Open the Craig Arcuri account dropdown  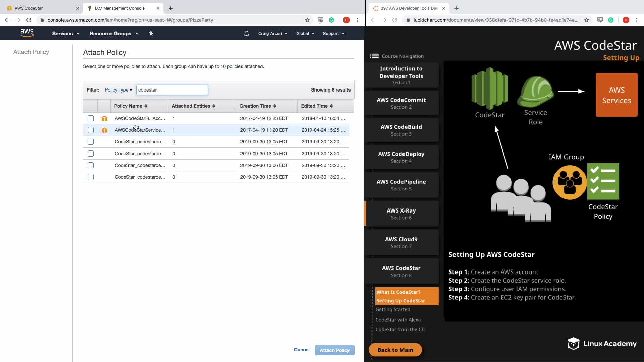click(272, 34)
